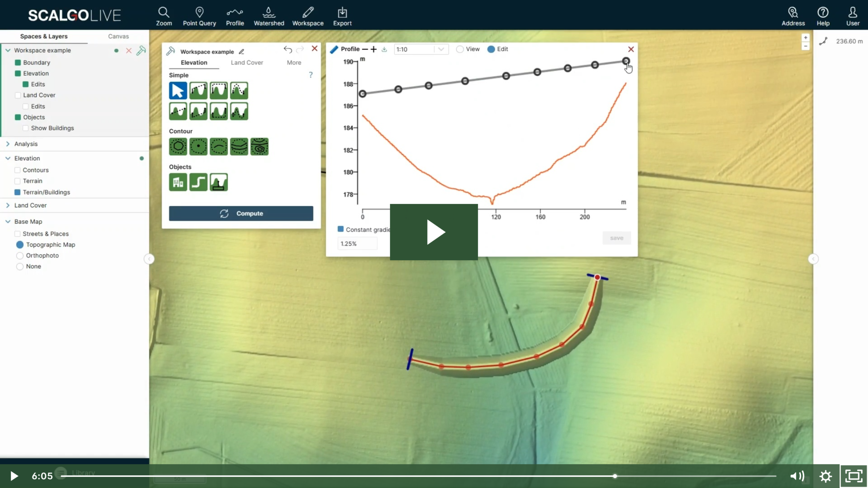
Task: Pick the third Simple elevation tool
Action: tap(219, 90)
